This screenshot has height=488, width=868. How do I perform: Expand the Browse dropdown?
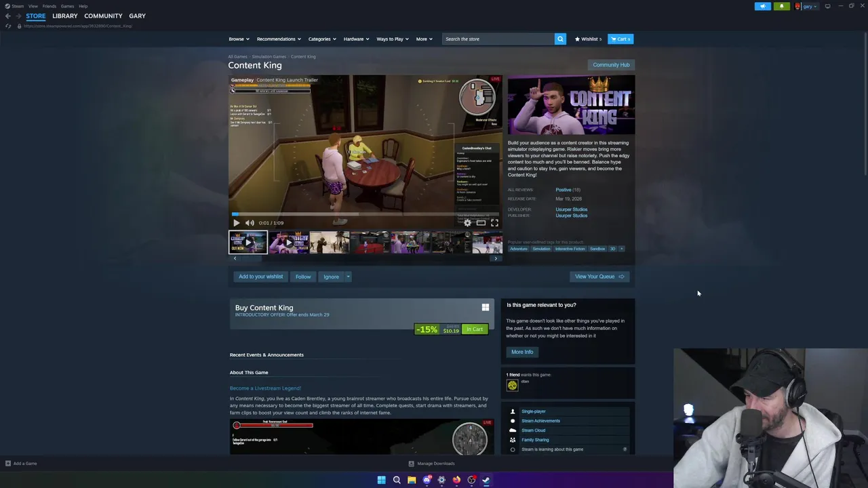pos(239,39)
